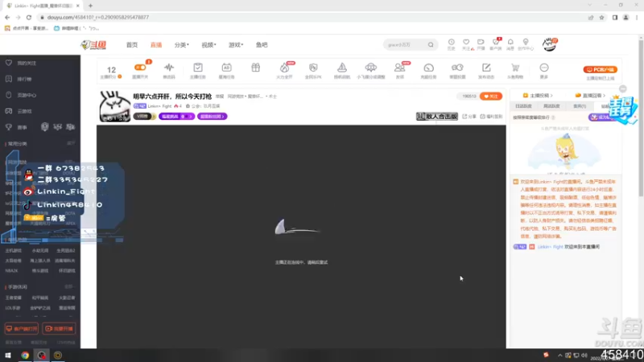The image size is (644, 362).
Task: Click the streamer avatar thumbnail
Action: (114, 106)
